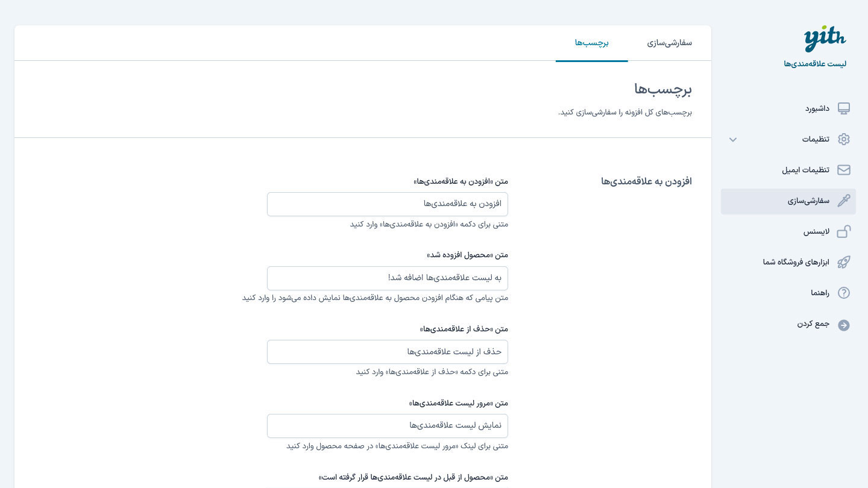Click the store tools rocket icon

click(x=844, y=262)
